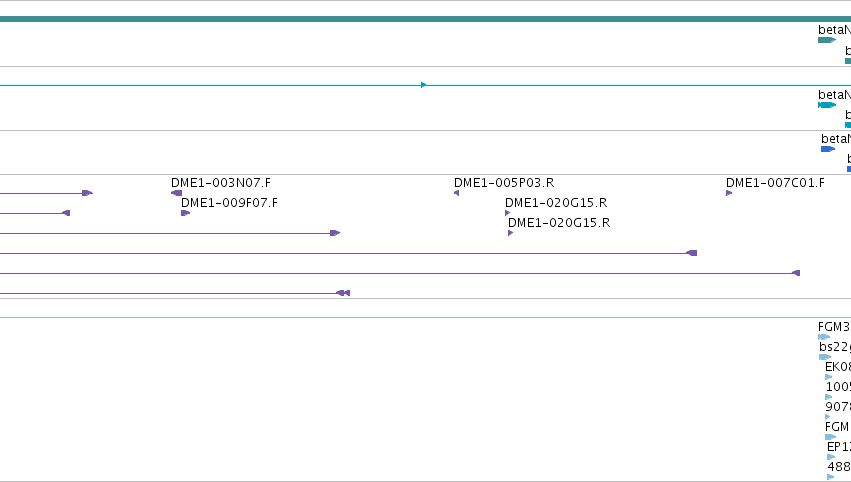Click the light blue glyph under 488
The width and height of the screenshot is (851, 482).
click(x=830, y=477)
